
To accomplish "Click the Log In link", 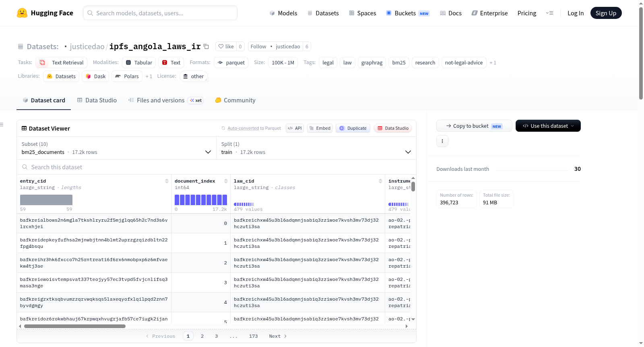I will (576, 13).
